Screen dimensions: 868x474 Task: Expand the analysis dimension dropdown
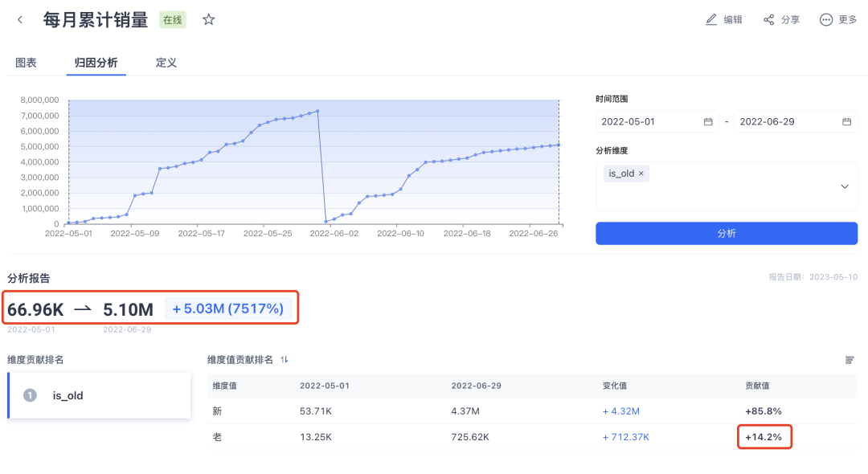(845, 186)
